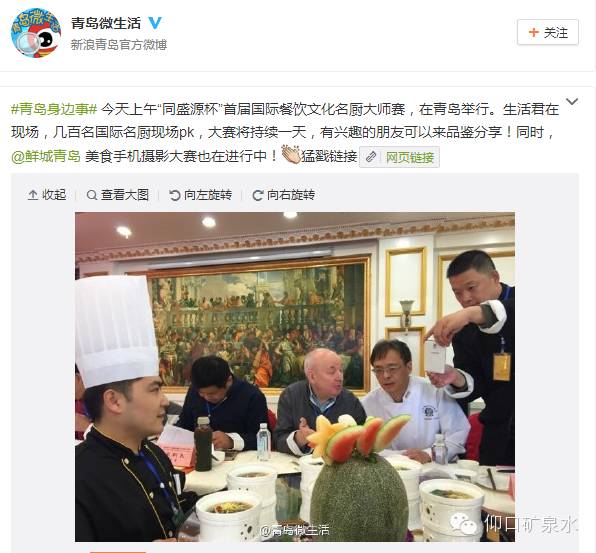Click the upward arrow collapse icon
Screen dimensions: 596x553
(33, 195)
